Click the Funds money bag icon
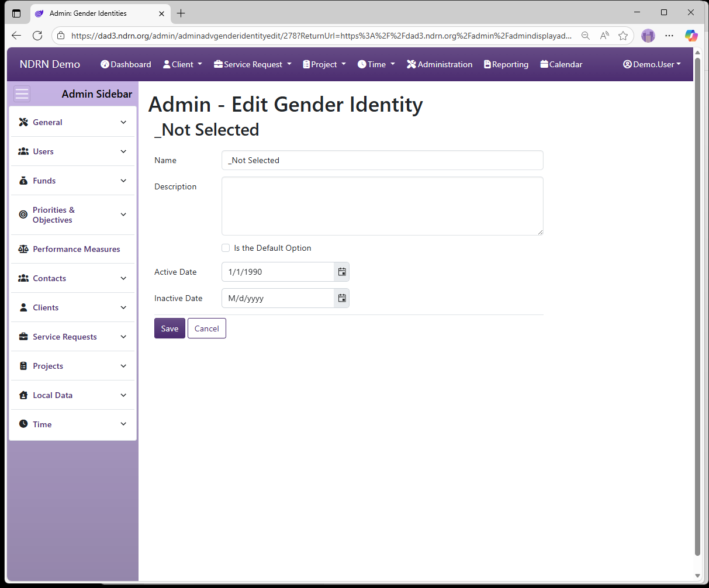This screenshot has height=588, width=709. (x=23, y=181)
